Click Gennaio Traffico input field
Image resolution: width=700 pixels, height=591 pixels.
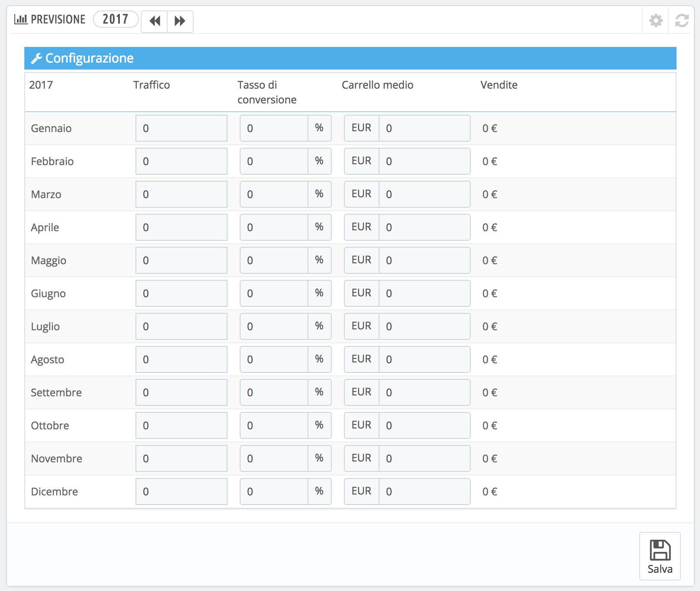(182, 128)
